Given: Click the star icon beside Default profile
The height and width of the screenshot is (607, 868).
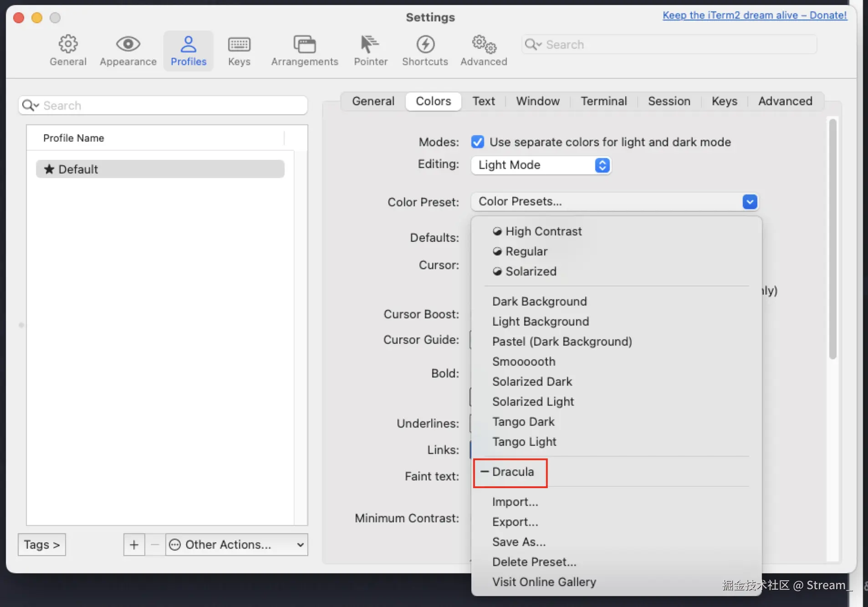Looking at the screenshot, I should tap(49, 169).
